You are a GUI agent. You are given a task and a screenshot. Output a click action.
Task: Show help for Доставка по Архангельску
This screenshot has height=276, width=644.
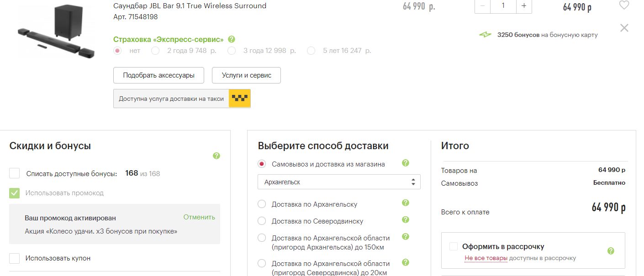pos(405,203)
